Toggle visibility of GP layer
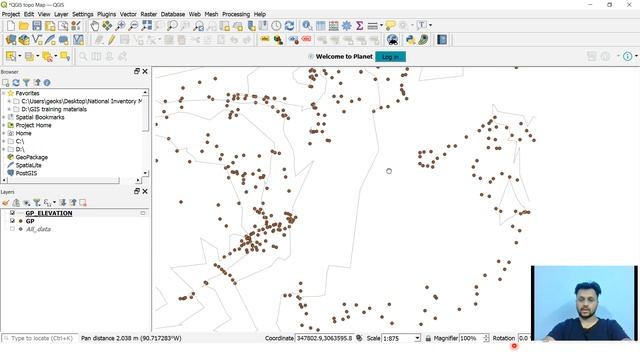 point(12,221)
